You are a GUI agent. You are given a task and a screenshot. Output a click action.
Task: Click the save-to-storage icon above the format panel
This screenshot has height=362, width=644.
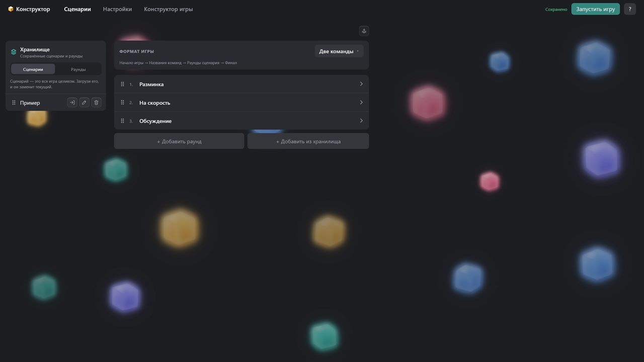(364, 31)
